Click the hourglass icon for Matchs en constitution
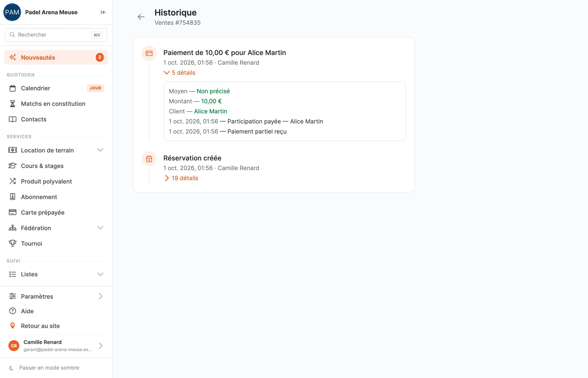588x378 pixels. pos(13,104)
